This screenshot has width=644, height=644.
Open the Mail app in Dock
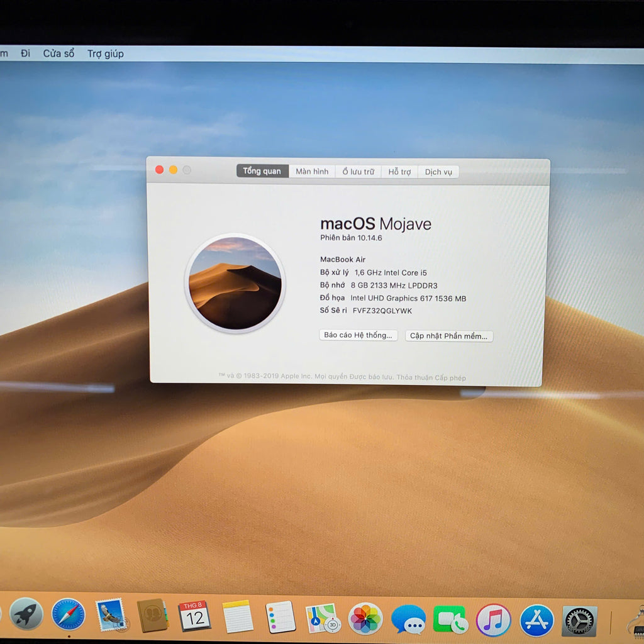(x=111, y=615)
